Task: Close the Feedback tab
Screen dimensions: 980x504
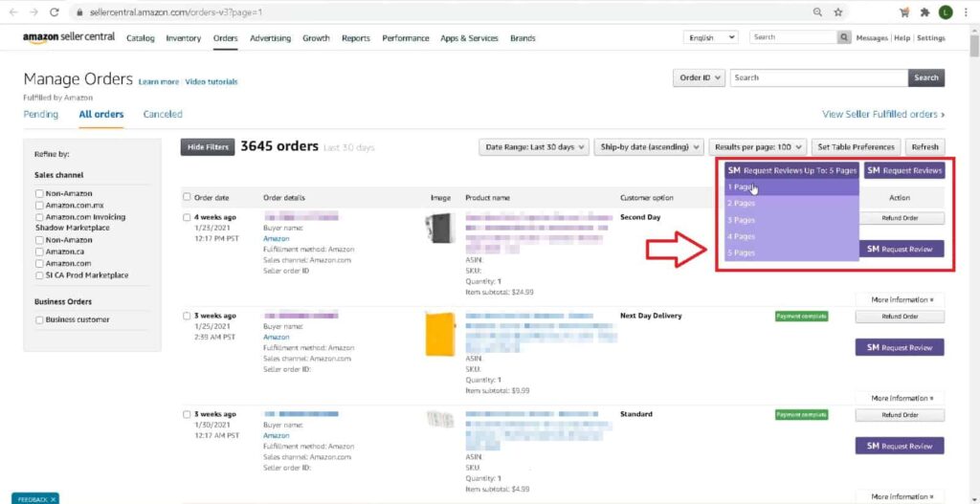Action: click(x=54, y=499)
